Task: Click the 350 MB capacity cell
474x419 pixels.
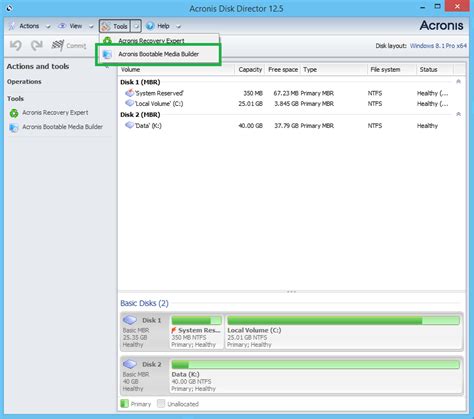Action: pyautogui.click(x=253, y=93)
